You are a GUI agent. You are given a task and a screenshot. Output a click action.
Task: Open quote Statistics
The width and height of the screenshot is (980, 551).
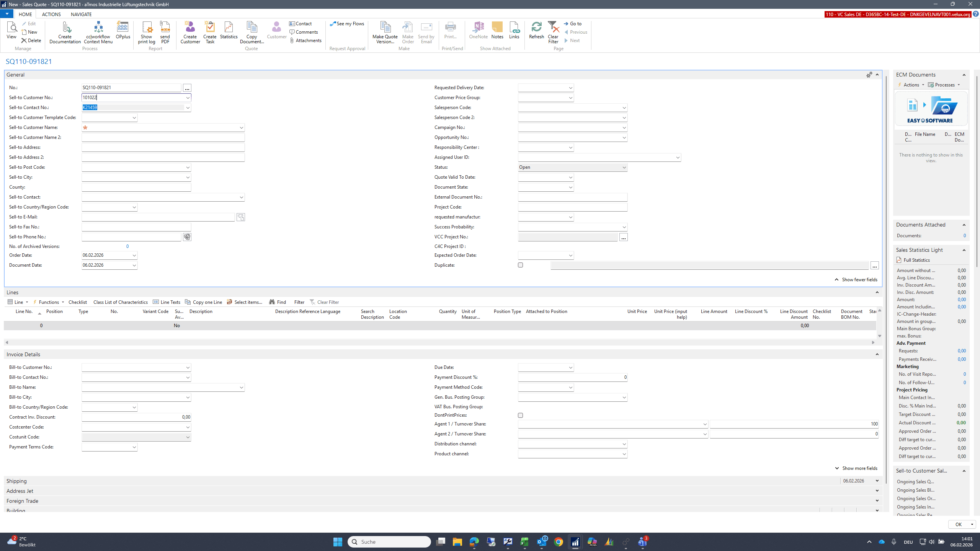(229, 30)
